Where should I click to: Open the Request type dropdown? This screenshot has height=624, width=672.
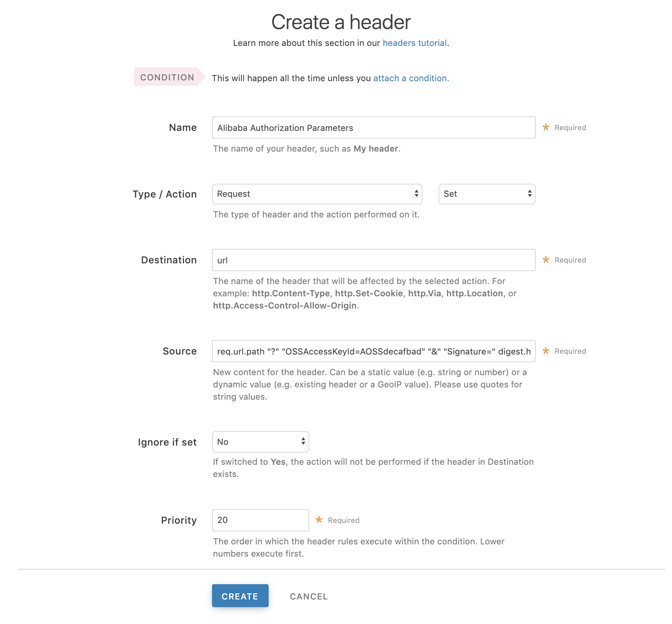pos(316,194)
